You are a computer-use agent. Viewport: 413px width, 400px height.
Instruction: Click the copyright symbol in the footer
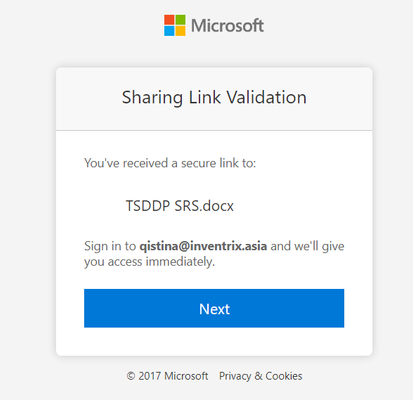point(131,376)
